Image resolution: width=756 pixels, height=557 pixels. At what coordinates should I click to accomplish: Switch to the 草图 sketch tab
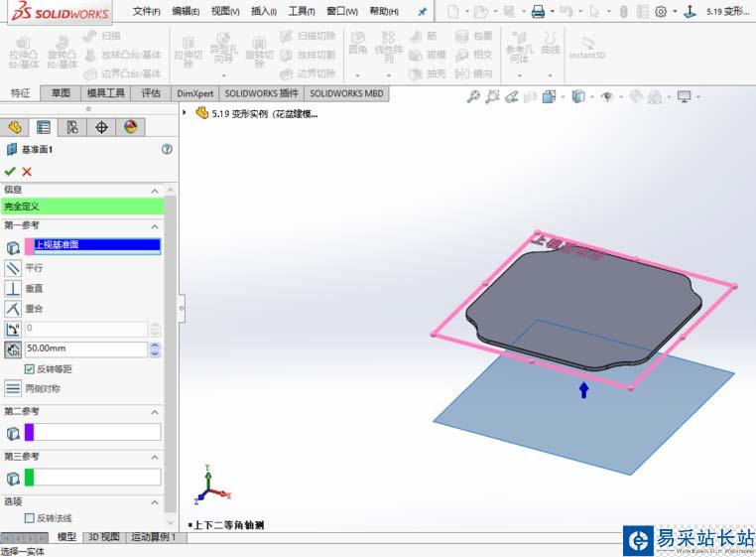(61, 93)
